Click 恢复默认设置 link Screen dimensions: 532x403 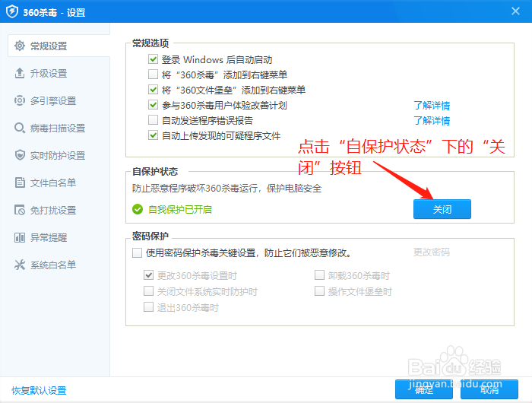pos(39,390)
